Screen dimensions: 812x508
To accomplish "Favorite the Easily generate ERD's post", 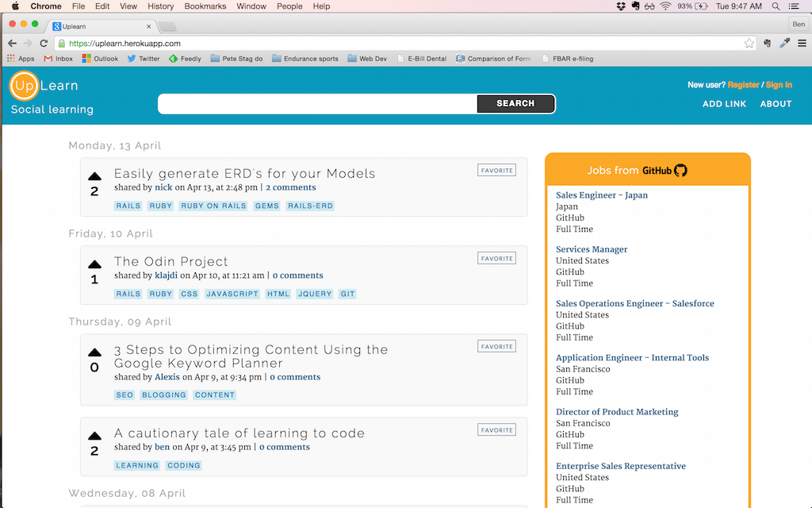I will (x=496, y=170).
